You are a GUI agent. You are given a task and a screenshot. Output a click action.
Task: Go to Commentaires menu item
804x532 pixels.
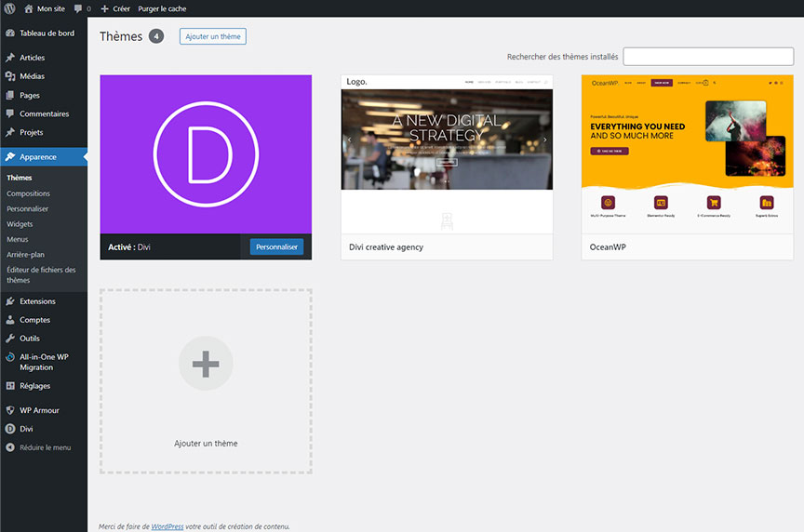[x=44, y=113]
